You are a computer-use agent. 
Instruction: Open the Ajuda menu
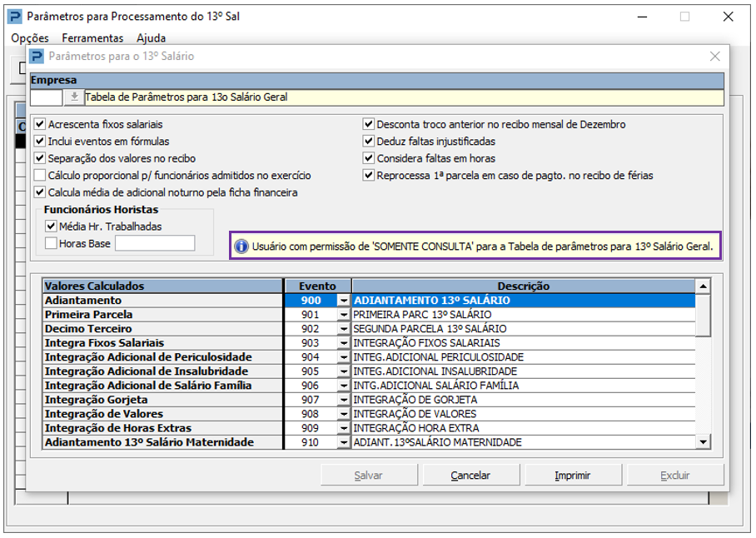(x=151, y=37)
